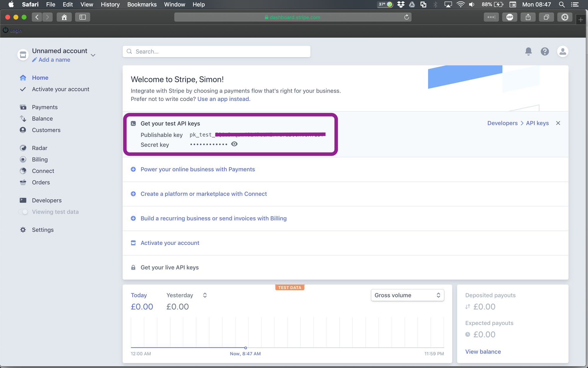The image size is (588, 368).
Task: Click the Developers terminal icon
Action: pyautogui.click(x=23, y=200)
